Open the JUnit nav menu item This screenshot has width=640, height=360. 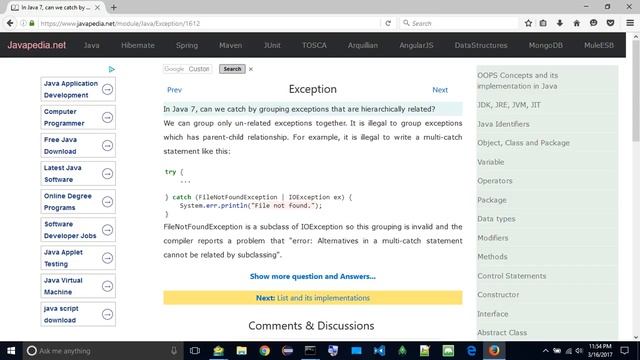tap(272, 45)
